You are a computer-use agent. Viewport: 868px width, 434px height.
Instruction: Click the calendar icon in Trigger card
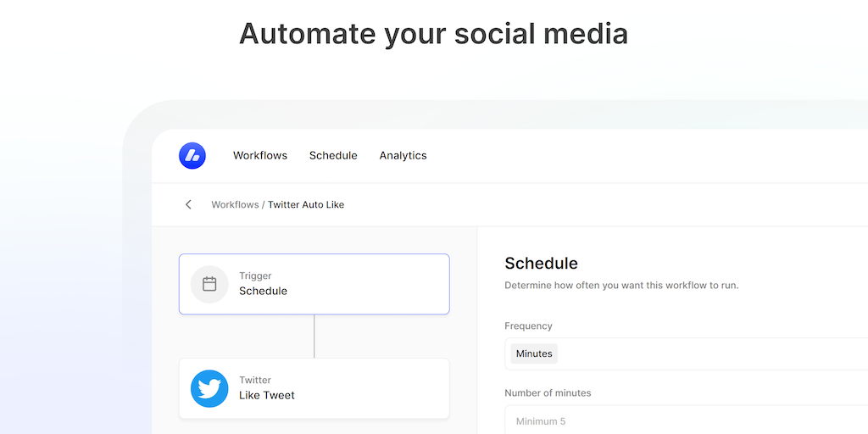[209, 284]
